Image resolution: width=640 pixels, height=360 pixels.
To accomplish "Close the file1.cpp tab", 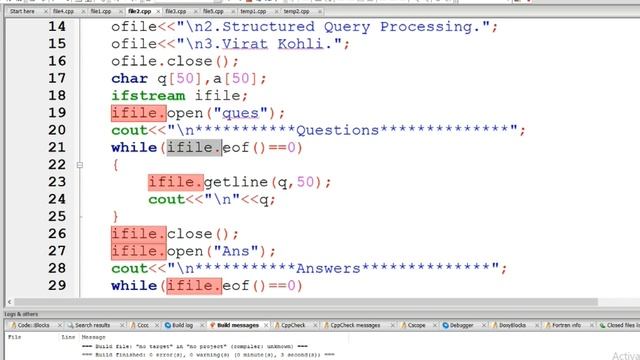I will tap(120, 11).
